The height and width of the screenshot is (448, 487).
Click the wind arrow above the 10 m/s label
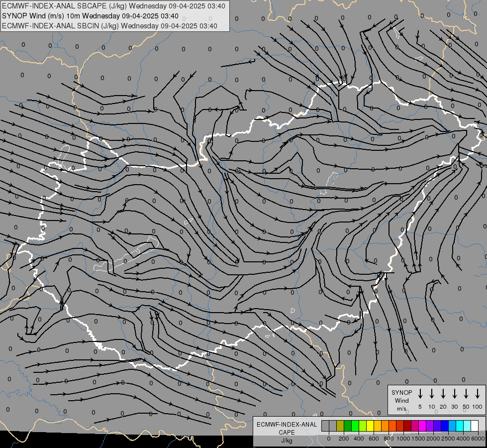(432, 394)
